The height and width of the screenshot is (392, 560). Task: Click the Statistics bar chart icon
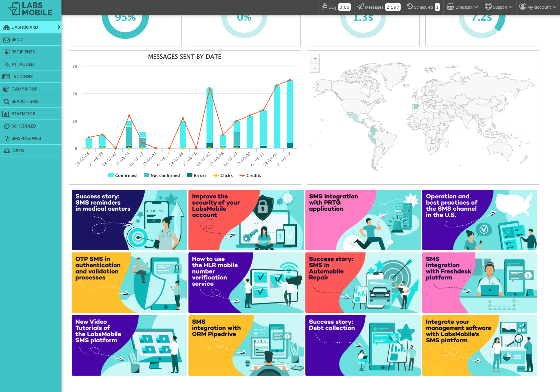[6, 114]
